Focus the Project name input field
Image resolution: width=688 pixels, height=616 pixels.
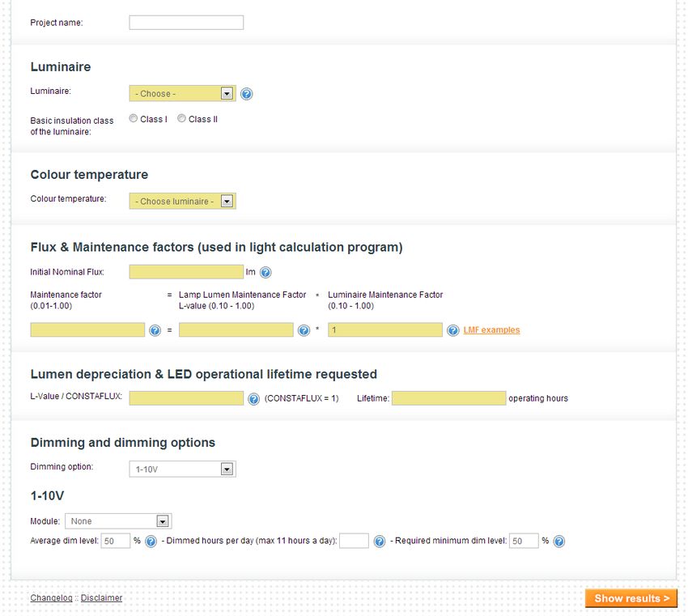click(186, 23)
